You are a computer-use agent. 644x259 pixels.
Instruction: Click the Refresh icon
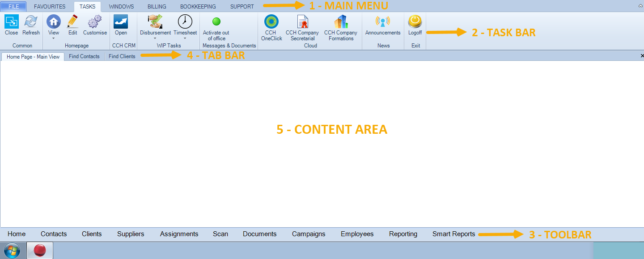(x=31, y=21)
